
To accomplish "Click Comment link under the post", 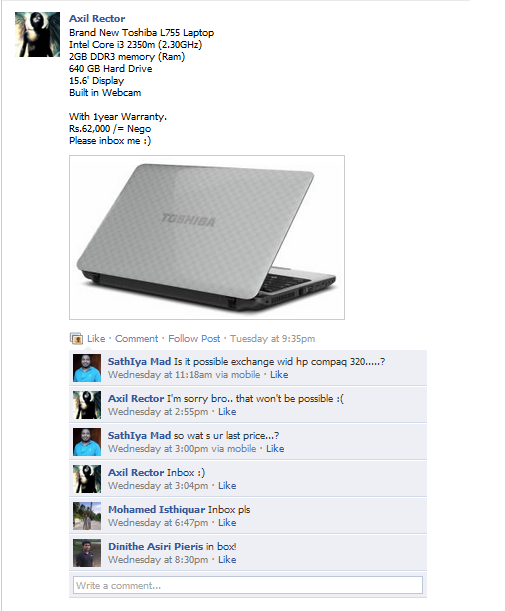I will click(x=136, y=339).
